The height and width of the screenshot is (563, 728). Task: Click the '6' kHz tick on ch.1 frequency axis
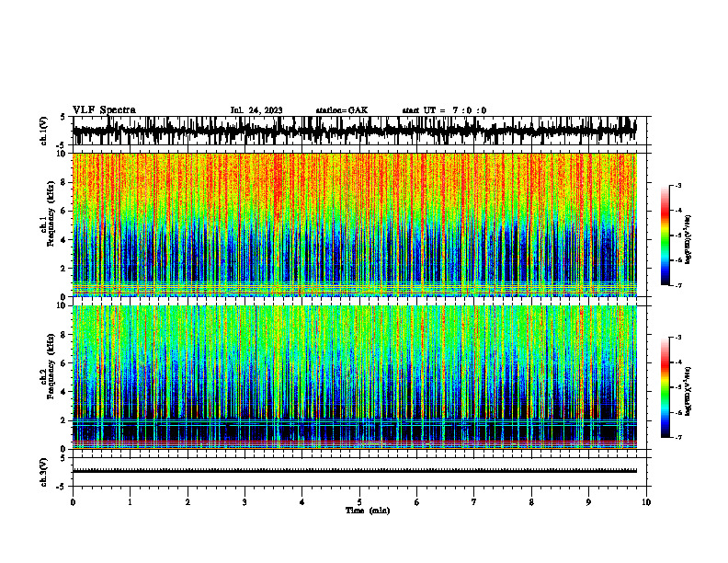tap(64, 211)
